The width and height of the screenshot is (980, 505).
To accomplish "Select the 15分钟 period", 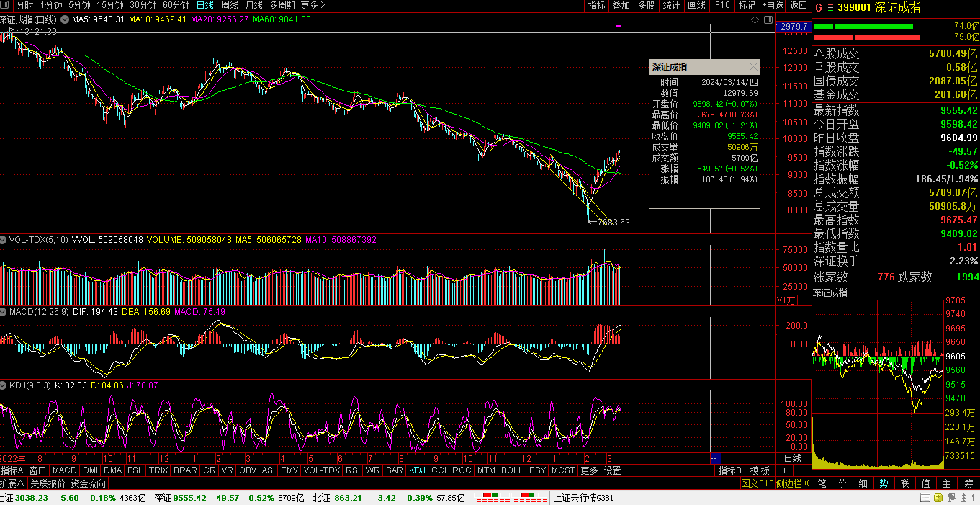I will tap(110, 5).
